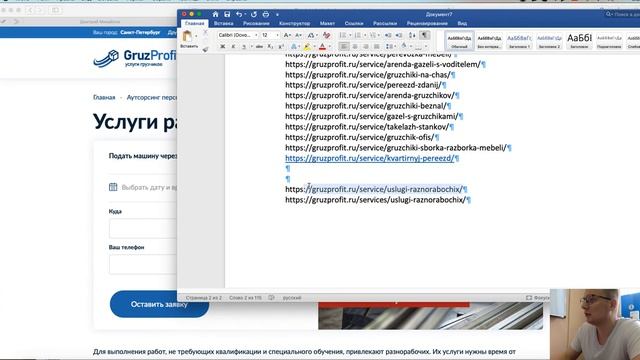Click Оставить заявку button in browser

160,304
